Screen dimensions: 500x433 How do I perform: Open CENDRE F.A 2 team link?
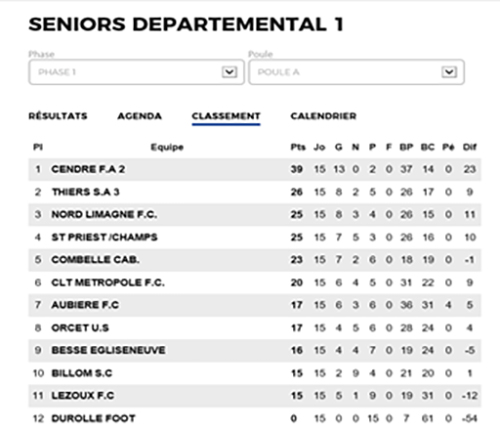point(88,169)
